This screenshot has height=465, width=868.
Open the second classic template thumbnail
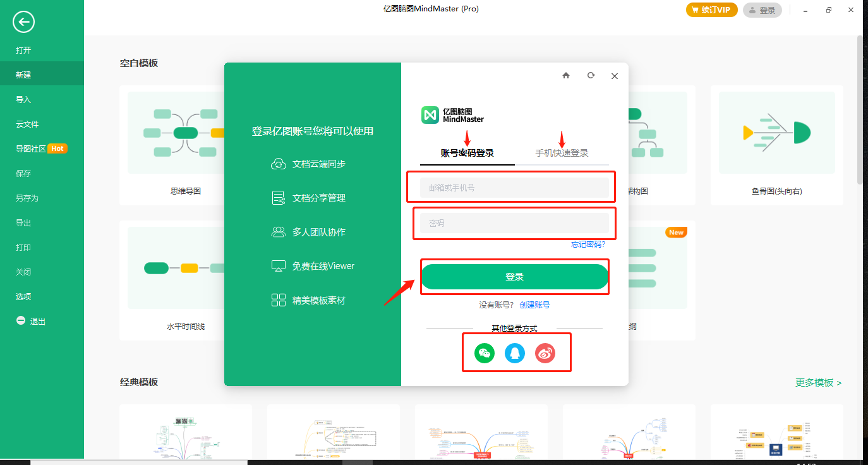334,432
